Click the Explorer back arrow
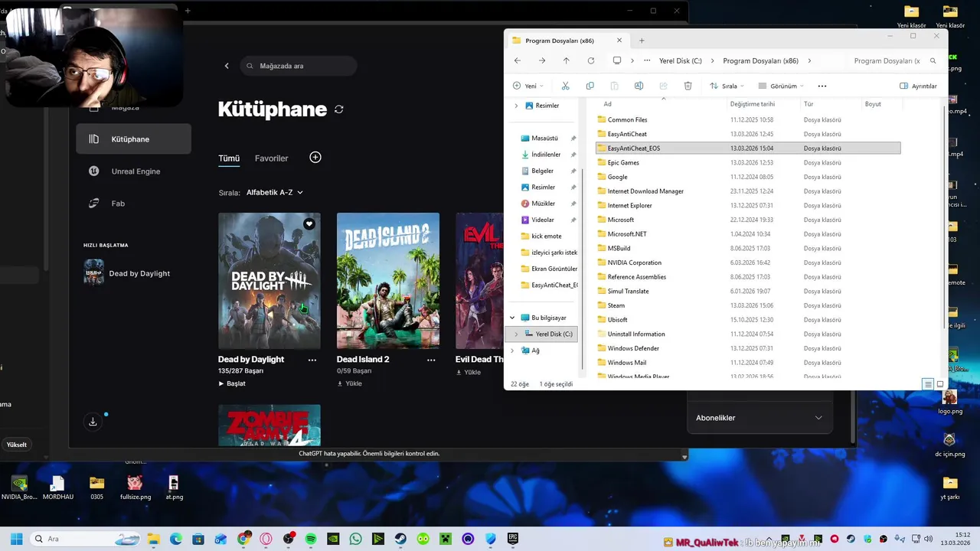The image size is (980, 551). [518, 60]
